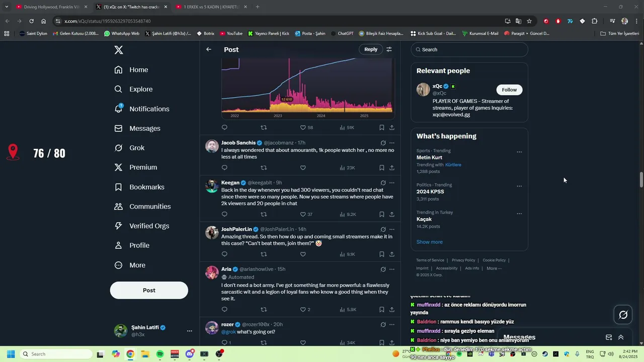Open @grok mention in rozer's reply
The height and width of the screenshot is (362, 644).
click(228, 332)
